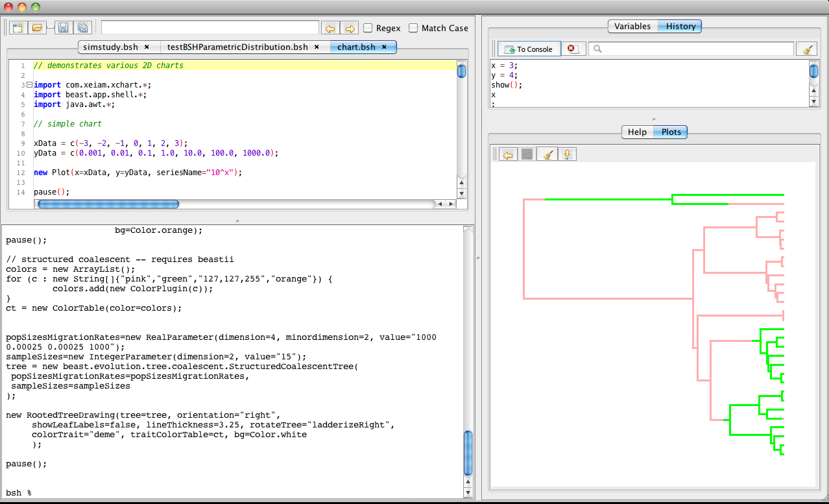Image resolution: width=829 pixels, height=504 pixels.
Task: Click 'new RootedTreeDrawing' console line
Action: pos(143,415)
